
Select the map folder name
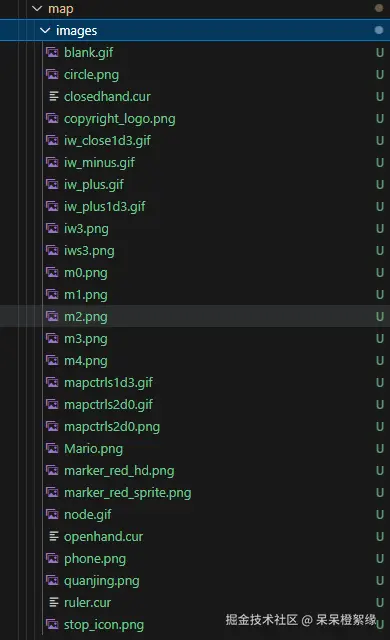point(61,9)
